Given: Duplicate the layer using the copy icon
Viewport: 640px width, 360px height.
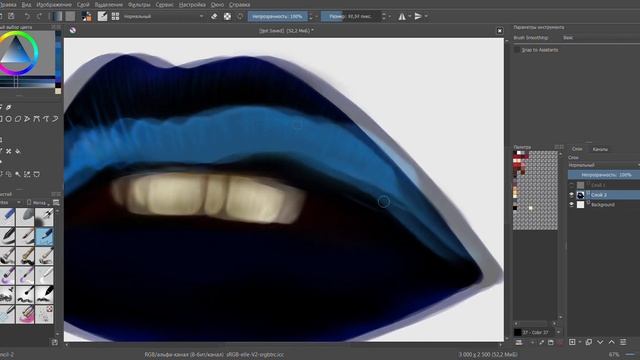Looking at the screenshot, I should tap(589, 342).
